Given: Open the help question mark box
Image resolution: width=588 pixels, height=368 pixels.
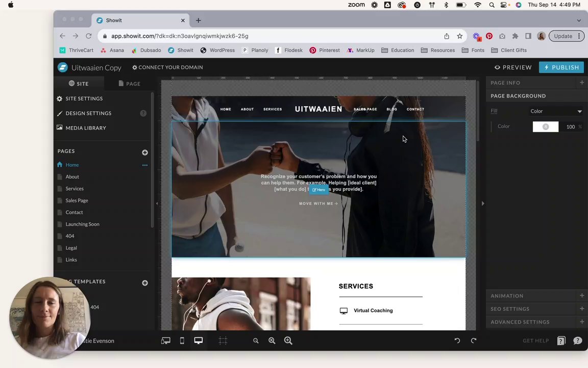Looking at the screenshot, I should click(561, 340).
